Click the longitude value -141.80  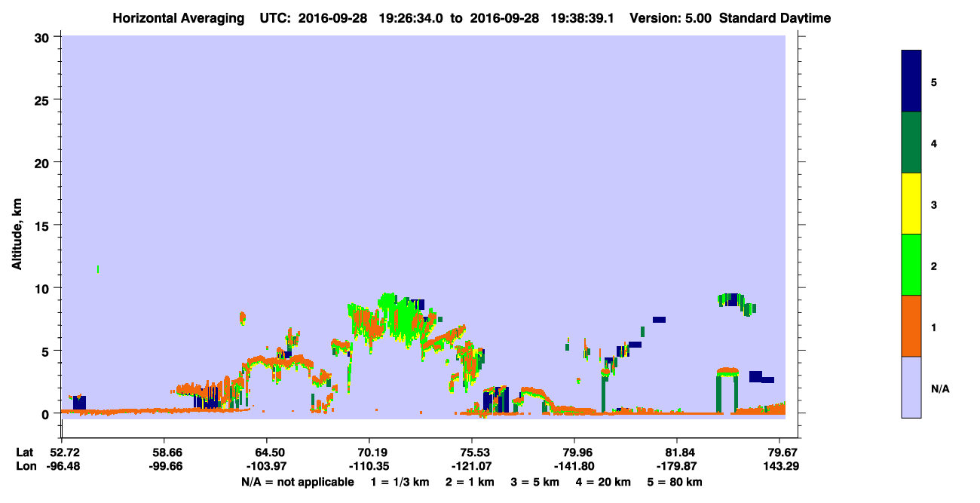(574, 466)
